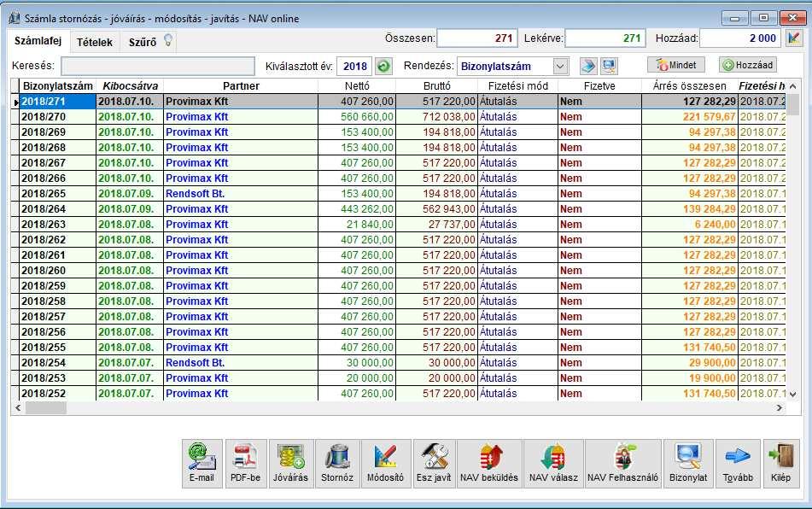The width and height of the screenshot is (812, 509).
Task: Click the Nettó column header
Action: 357,86
